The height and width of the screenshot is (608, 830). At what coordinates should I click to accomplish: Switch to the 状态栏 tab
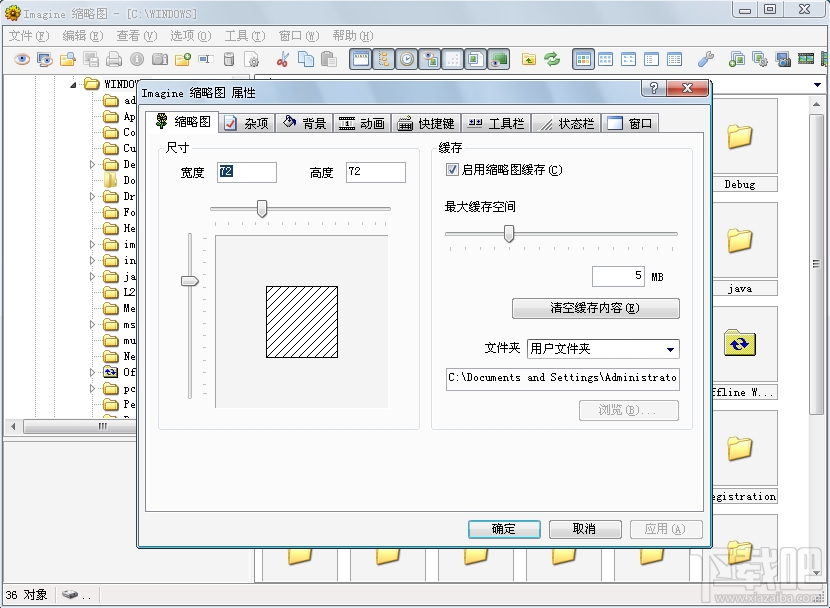566,123
